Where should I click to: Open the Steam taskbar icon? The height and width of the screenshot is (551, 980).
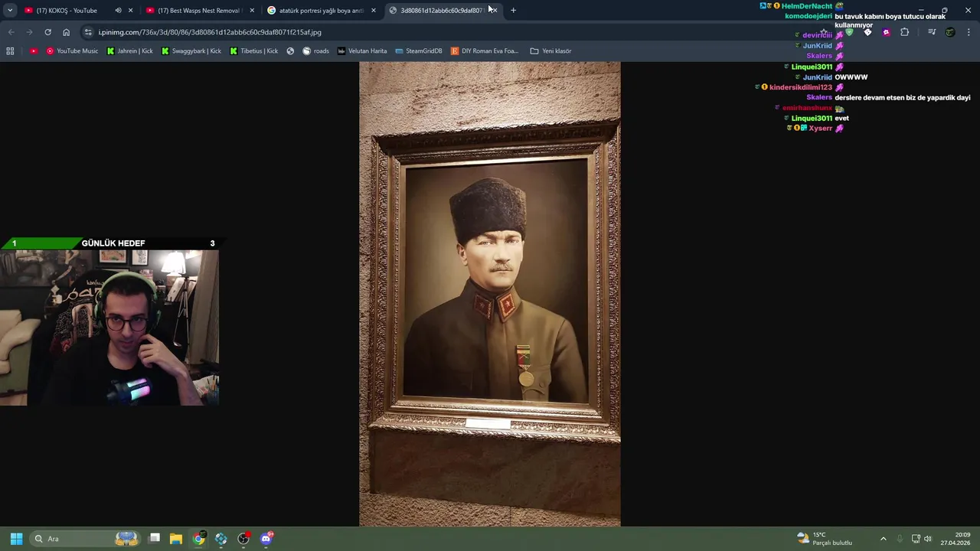(221, 539)
